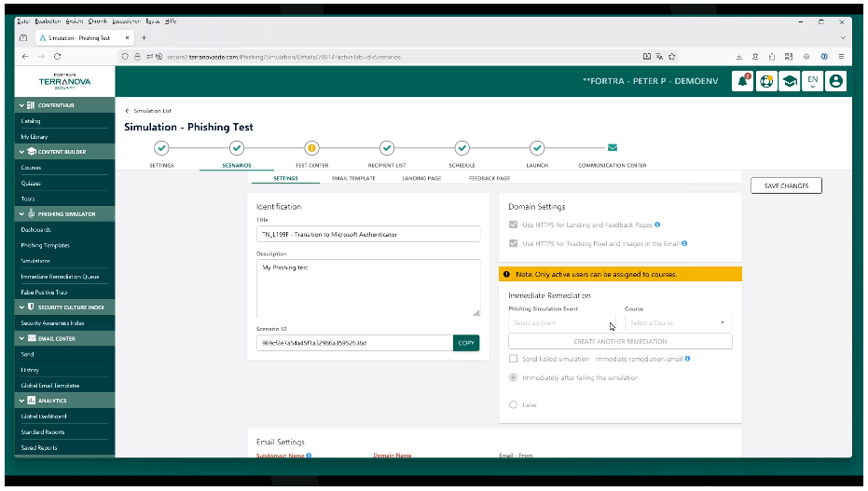Copy the Scenario ID with Copy button
Viewport: 868px width, 491px height.
tap(466, 343)
